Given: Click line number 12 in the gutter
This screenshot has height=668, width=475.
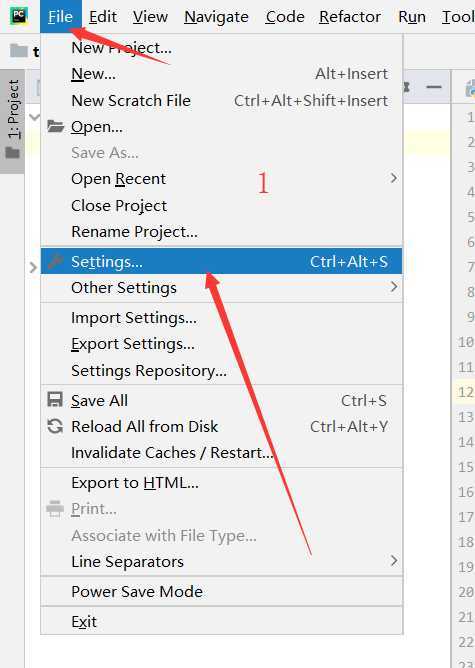Looking at the screenshot, I should (x=465, y=392).
